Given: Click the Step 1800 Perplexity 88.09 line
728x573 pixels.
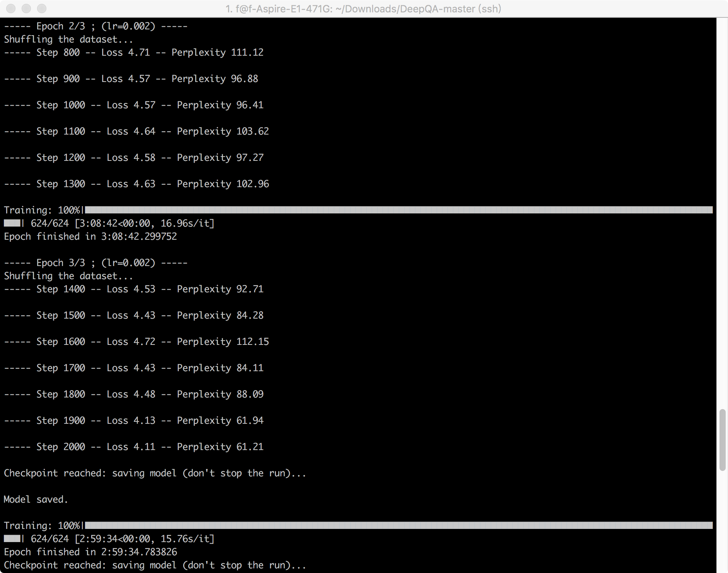Looking at the screenshot, I should pyautogui.click(x=134, y=394).
